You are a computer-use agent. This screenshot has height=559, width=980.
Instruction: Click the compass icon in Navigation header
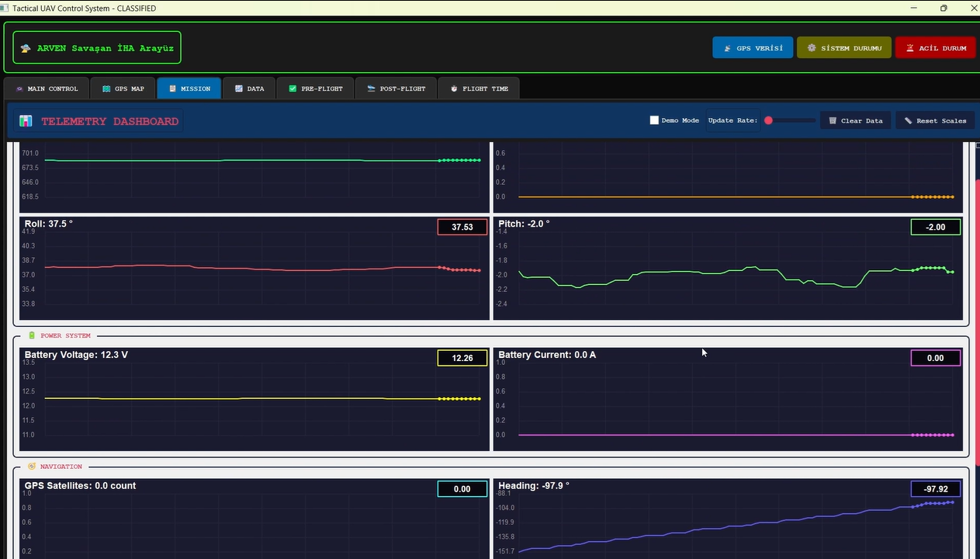coord(32,467)
